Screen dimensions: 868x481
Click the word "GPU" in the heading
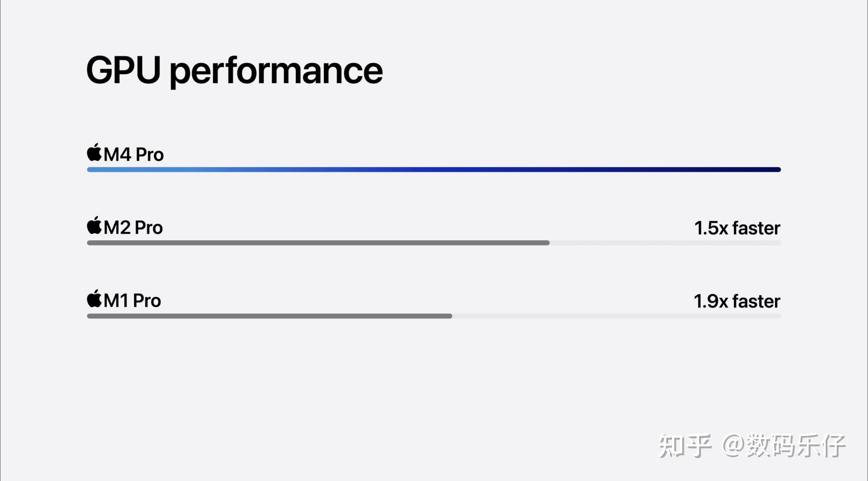tap(123, 70)
